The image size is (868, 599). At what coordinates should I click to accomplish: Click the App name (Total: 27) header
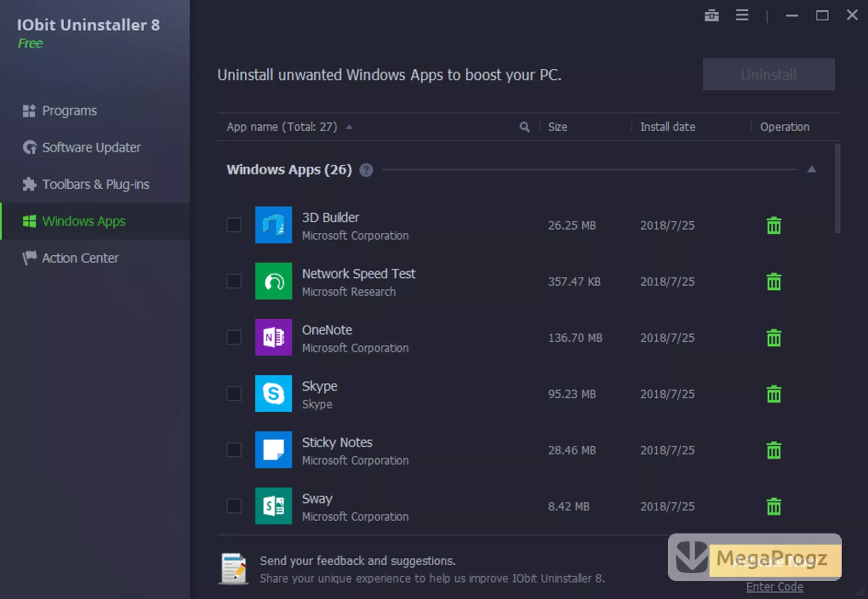point(282,127)
